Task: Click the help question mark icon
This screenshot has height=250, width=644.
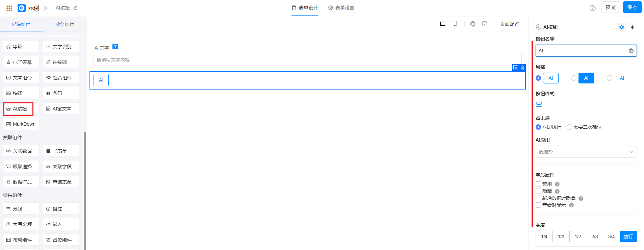Action: click(592, 8)
